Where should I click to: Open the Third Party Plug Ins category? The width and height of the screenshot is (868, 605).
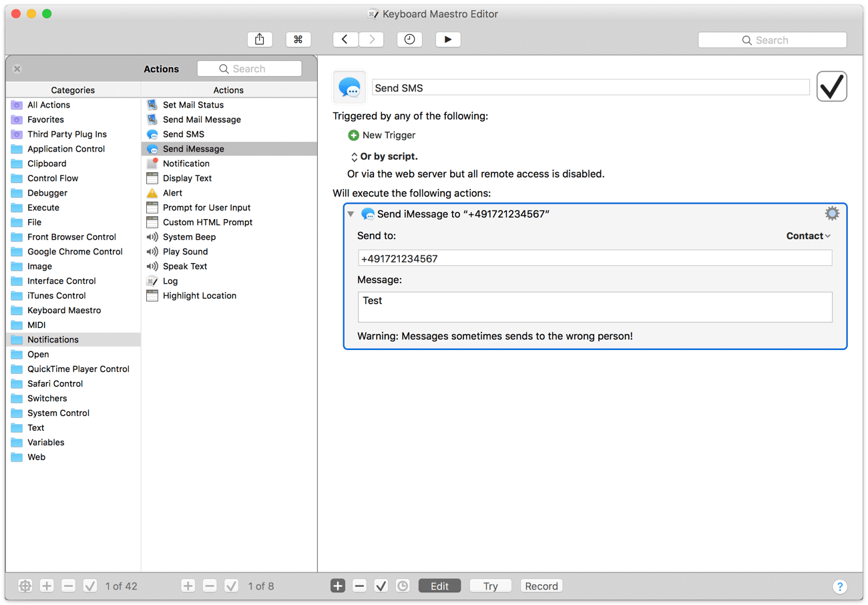point(73,134)
